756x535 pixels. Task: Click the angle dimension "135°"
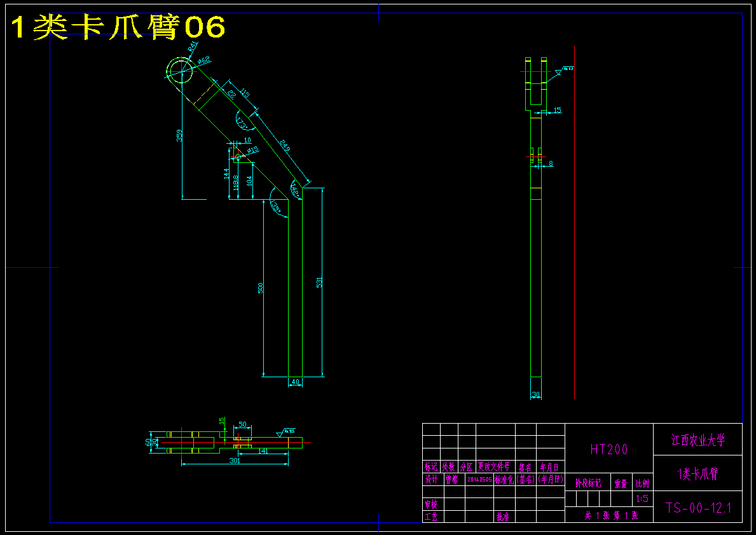(x=276, y=207)
